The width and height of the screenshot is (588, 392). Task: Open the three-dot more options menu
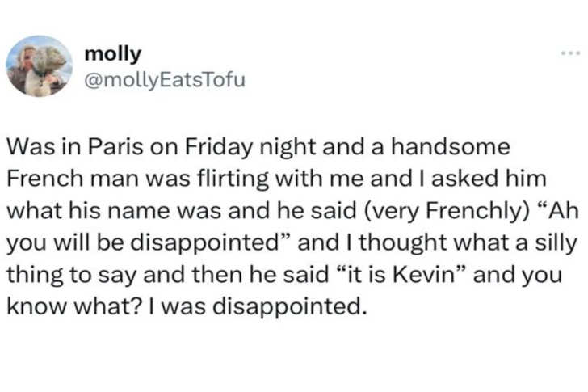pyautogui.click(x=570, y=54)
